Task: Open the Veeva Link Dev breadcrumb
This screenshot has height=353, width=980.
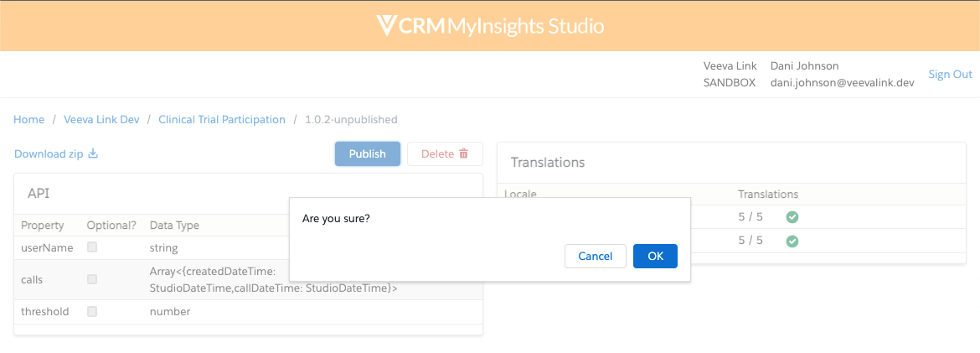Action: pos(101,120)
